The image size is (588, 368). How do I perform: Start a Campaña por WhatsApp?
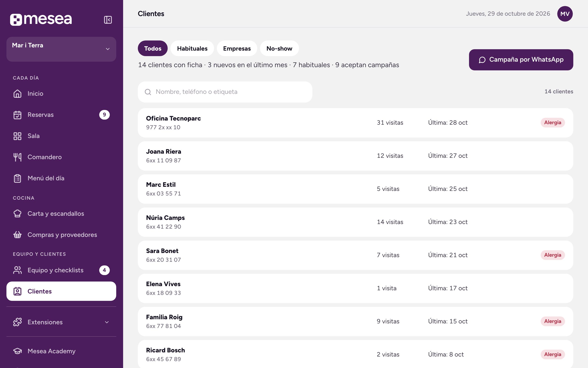click(x=521, y=60)
